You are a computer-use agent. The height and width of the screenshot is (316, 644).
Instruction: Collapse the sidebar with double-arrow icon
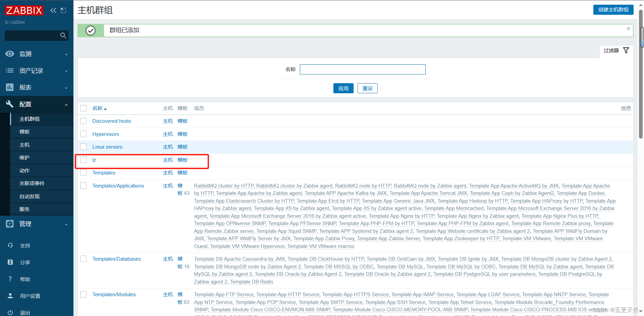coord(53,10)
